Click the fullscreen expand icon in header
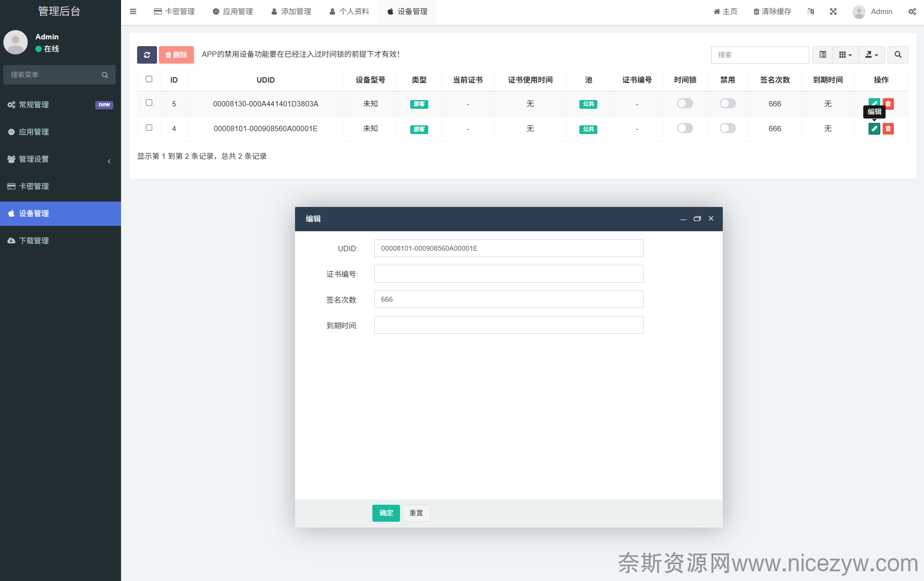Screen dimensions: 924x581 [x=833, y=12]
